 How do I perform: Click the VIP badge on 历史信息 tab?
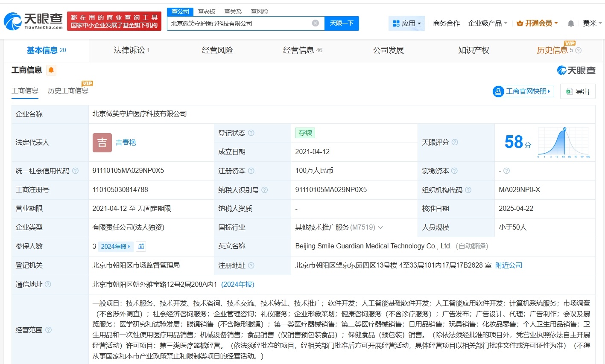pyautogui.click(x=570, y=43)
